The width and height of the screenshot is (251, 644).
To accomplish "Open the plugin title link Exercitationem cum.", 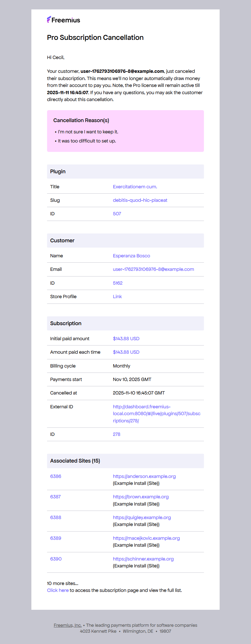I will tap(135, 187).
